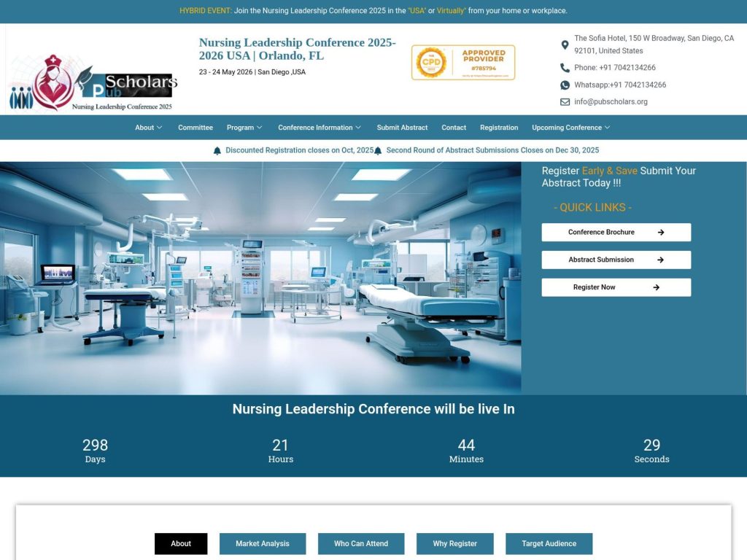747x560 pixels.
Task: Click the email envelope icon
Action: point(565,101)
